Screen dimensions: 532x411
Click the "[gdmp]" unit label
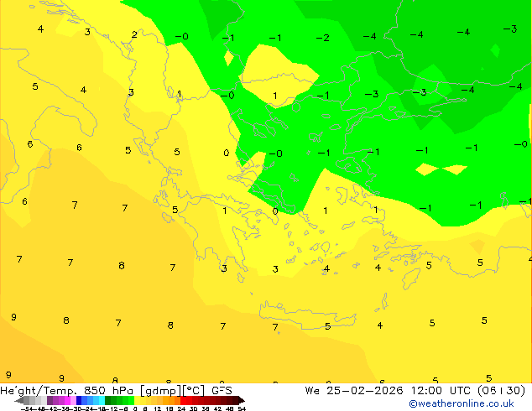coord(159,391)
